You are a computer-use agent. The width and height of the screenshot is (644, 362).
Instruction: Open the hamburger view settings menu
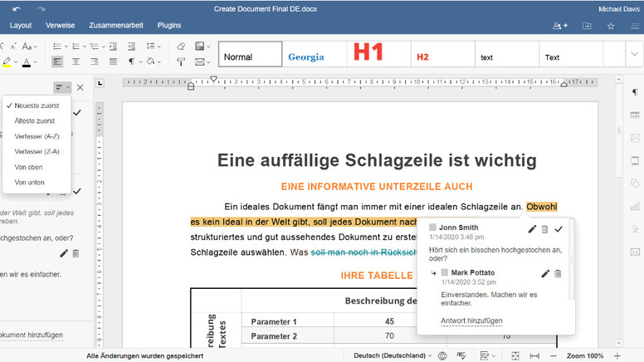tap(635, 26)
